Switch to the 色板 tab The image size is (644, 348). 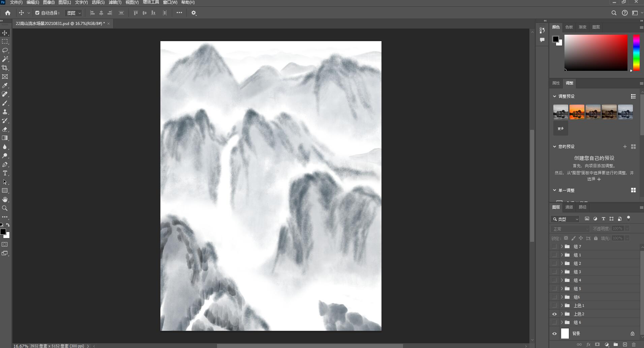(x=569, y=27)
